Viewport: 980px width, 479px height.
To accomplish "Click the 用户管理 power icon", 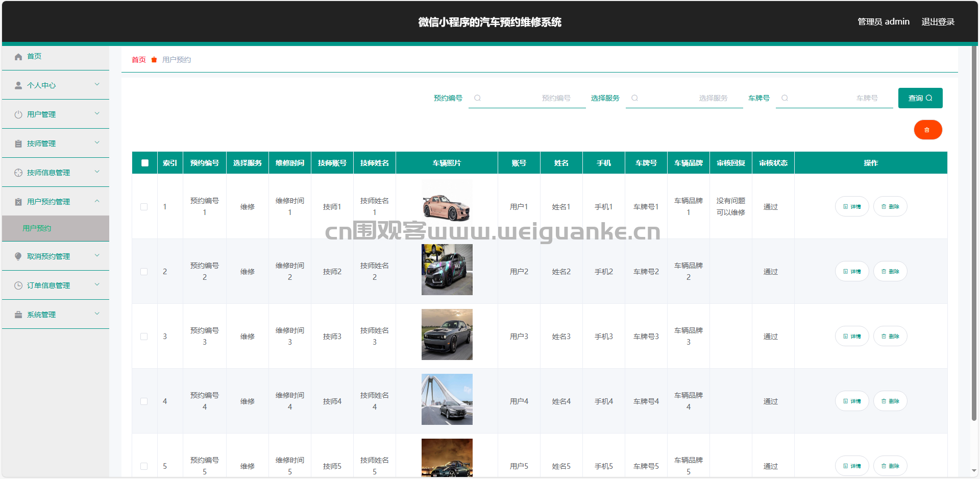I will coord(18,114).
